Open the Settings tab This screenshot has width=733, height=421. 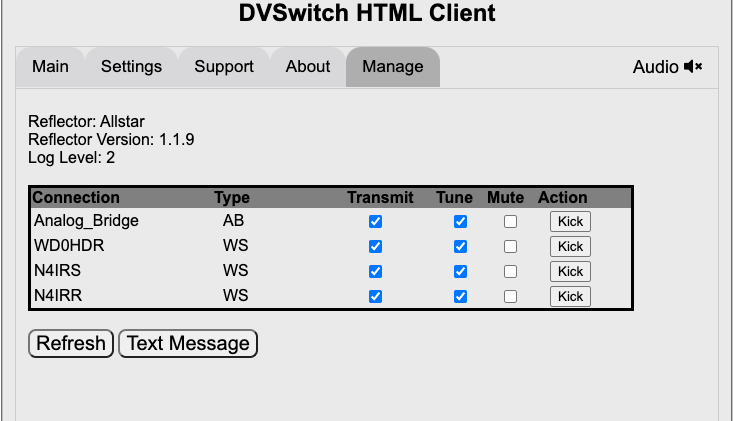coord(131,67)
